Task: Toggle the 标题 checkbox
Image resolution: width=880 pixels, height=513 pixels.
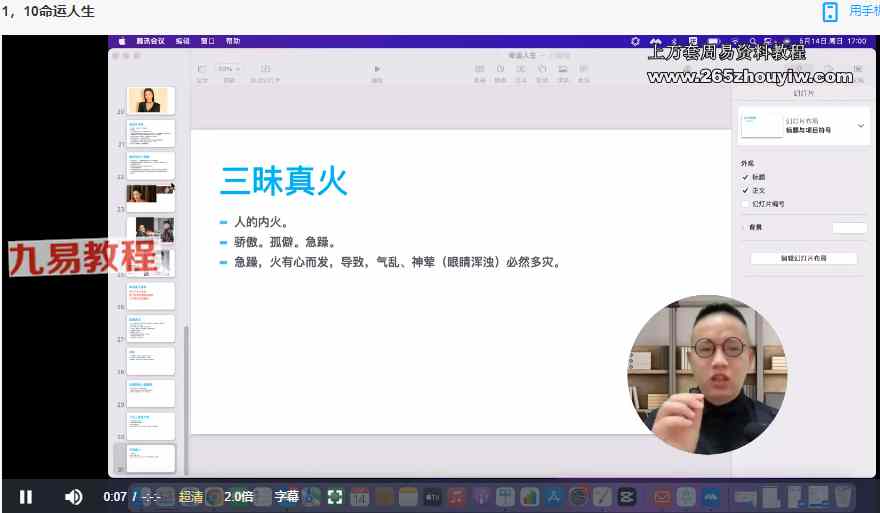Action: click(x=745, y=177)
